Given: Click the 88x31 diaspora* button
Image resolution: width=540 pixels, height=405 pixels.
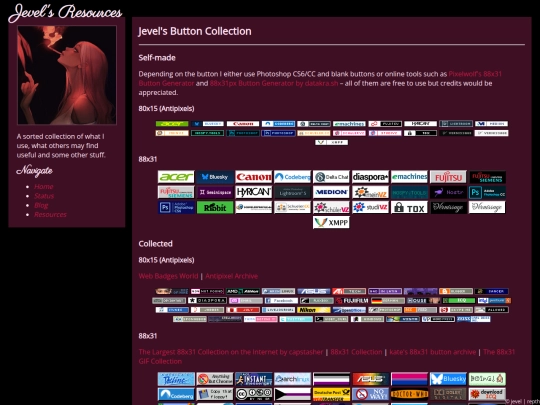Looking at the screenshot, I should click(370, 177).
